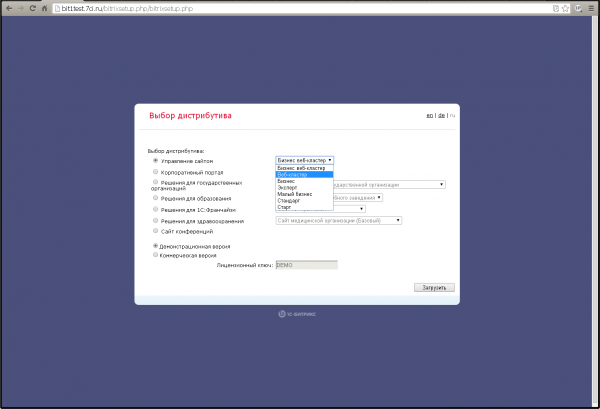The height and width of the screenshot is (409, 600).
Task: Choose Старт edition in the list
Action: [305, 207]
